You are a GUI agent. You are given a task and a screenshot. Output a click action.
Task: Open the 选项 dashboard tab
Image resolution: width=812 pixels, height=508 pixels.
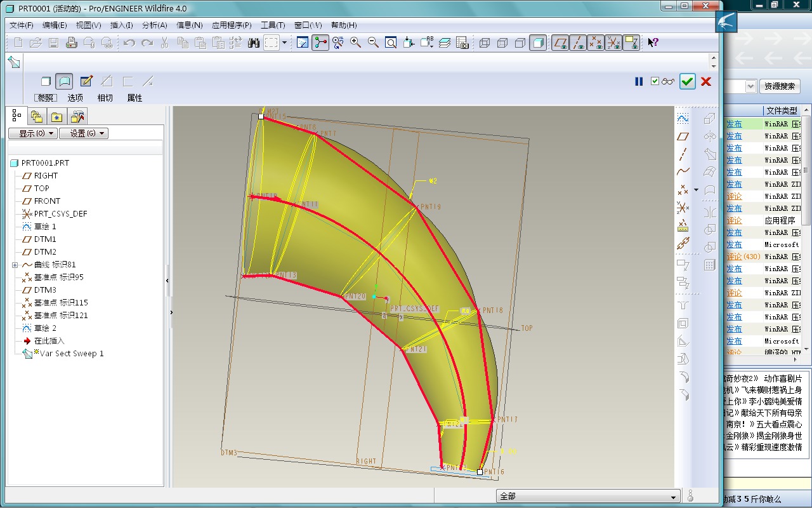75,98
